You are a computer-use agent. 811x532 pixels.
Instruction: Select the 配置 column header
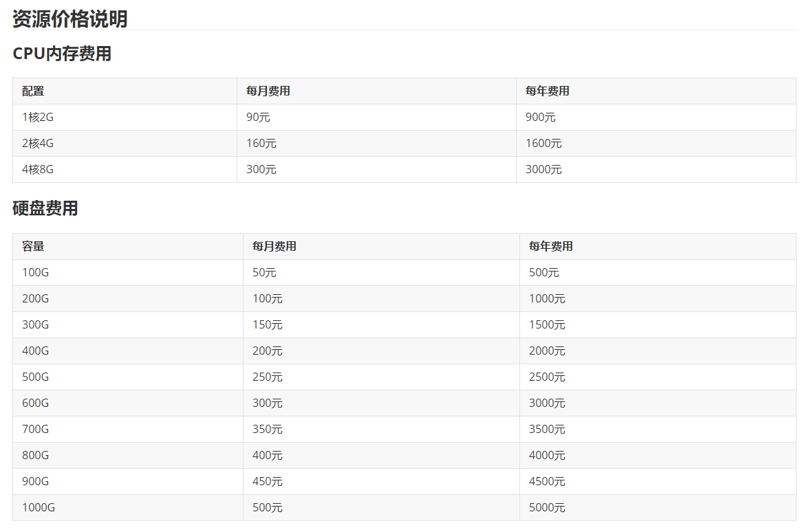click(33, 91)
